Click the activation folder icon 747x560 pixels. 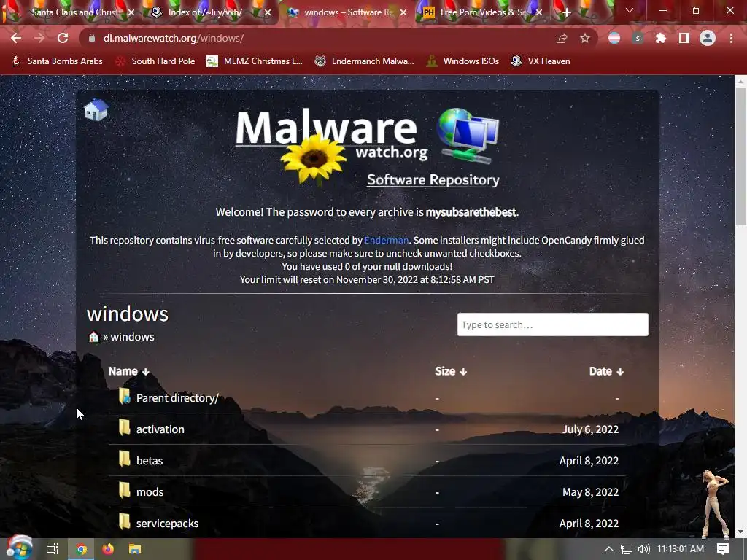tap(124, 427)
